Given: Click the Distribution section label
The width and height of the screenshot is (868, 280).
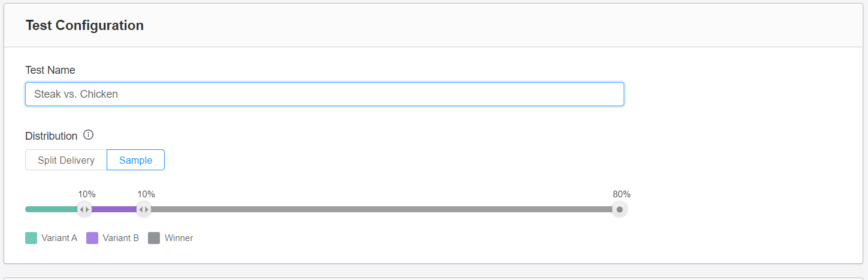Looking at the screenshot, I should point(52,136).
